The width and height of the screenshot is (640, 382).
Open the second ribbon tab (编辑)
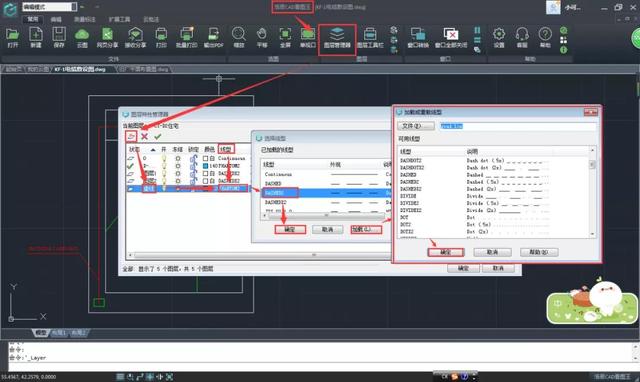(56, 19)
